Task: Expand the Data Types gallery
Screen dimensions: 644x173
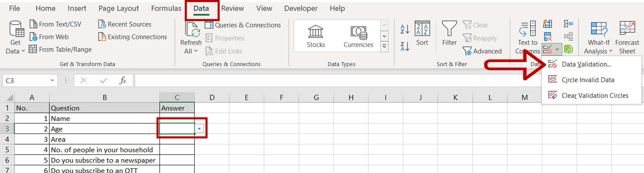Action: pos(384,46)
